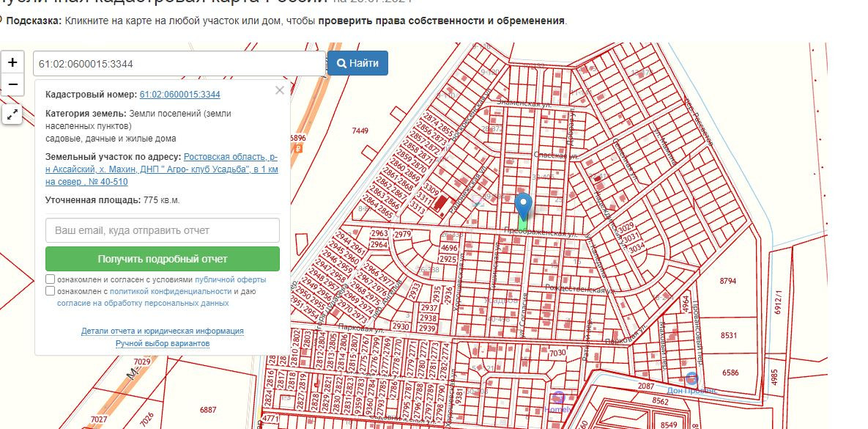This screenshot has height=429, width=868.
Task: Close the parcel info popup
Action: 280,90
